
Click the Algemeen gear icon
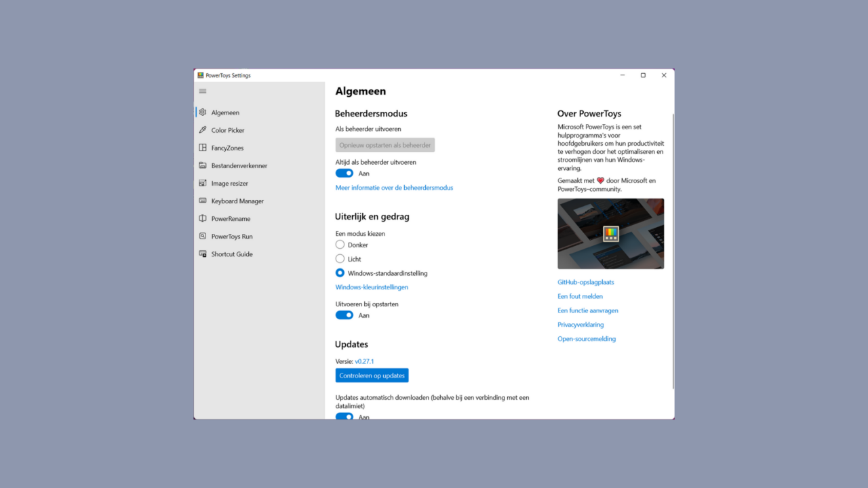203,113
